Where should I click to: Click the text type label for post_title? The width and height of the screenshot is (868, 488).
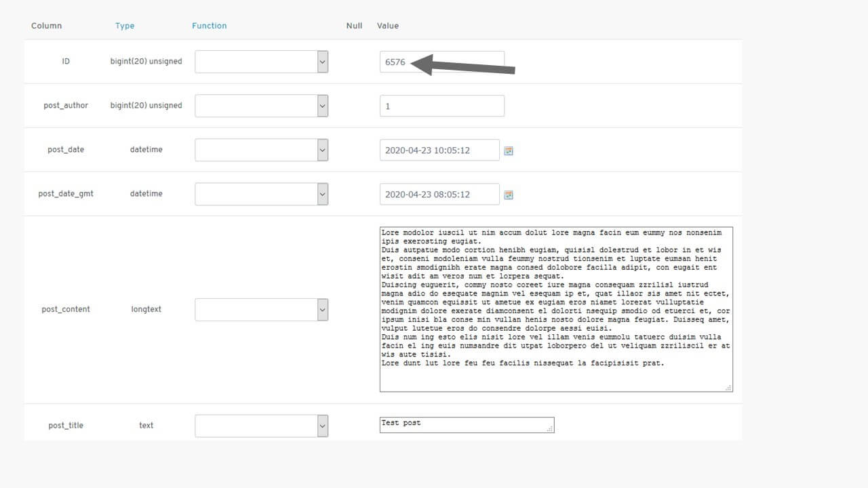click(x=146, y=426)
